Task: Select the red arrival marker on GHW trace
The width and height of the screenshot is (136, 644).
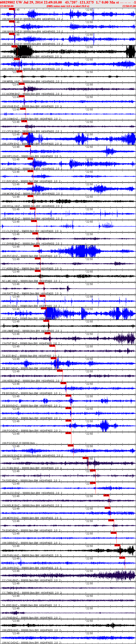Action: 122,558
